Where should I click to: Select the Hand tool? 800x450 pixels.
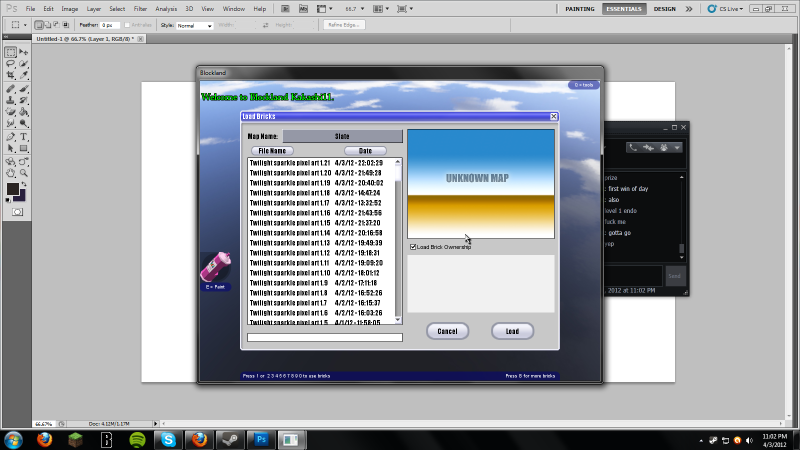click(x=11, y=173)
